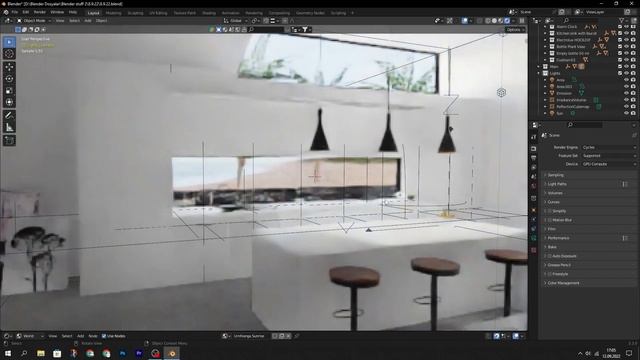The width and height of the screenshot is (640, 360).
Task: Switch to the UV Editing workspace tab
Action: click(158, 13)
